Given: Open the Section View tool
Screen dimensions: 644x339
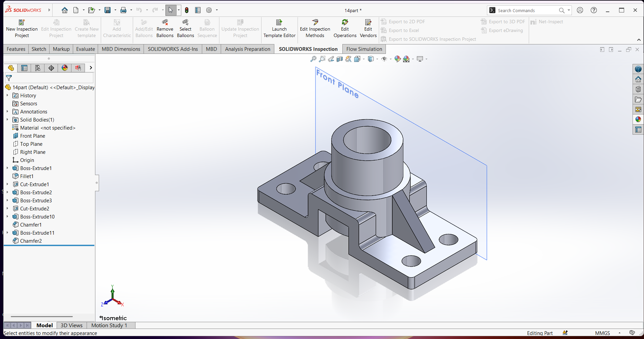Looking at the screenshot, I should [x=340, y=59].
